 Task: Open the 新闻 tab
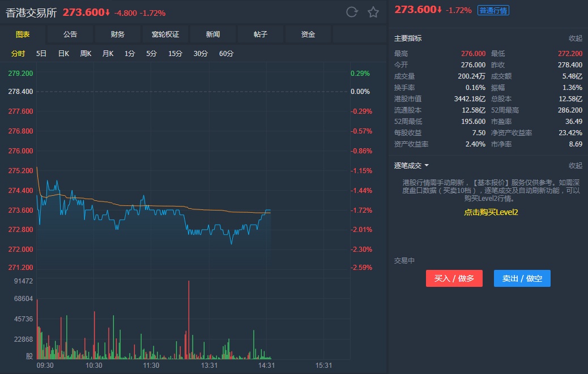213,34
